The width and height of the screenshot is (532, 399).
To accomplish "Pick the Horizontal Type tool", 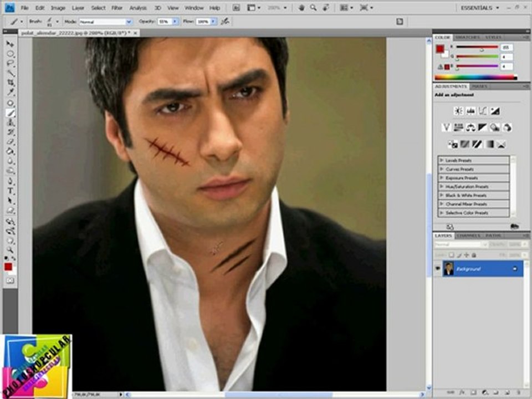I will 11,191.
